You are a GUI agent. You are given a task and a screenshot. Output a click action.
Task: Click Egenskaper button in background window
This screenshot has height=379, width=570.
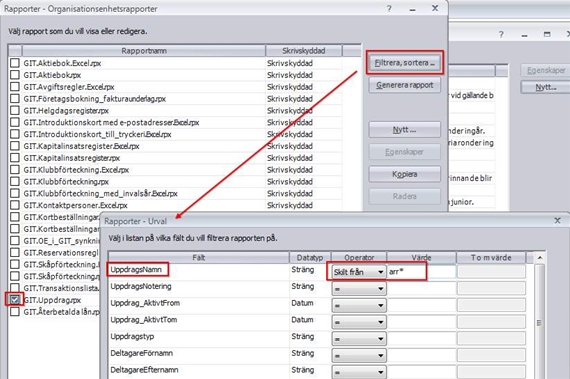click(545, 70)
